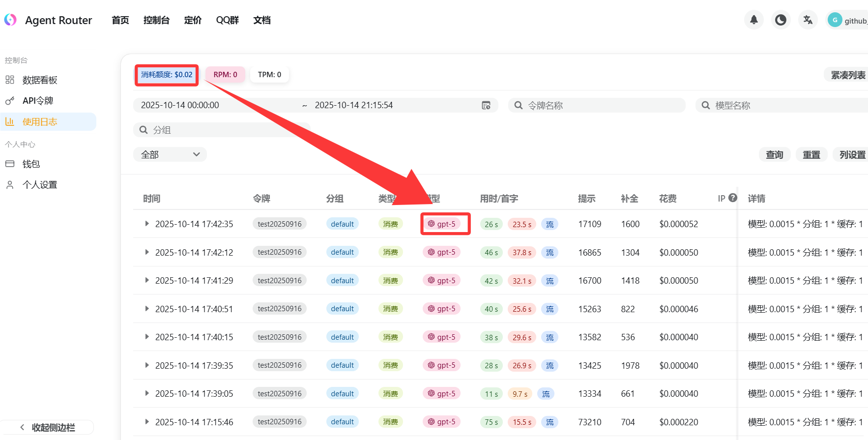868x440 pixels.
Task: Open the date range calendar icon
Action: tap(486, 105)
